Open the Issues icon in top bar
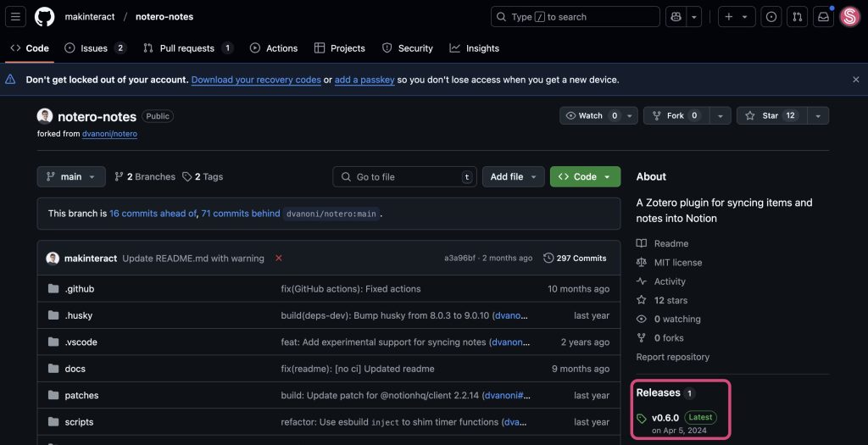 (x=771, y=17)
